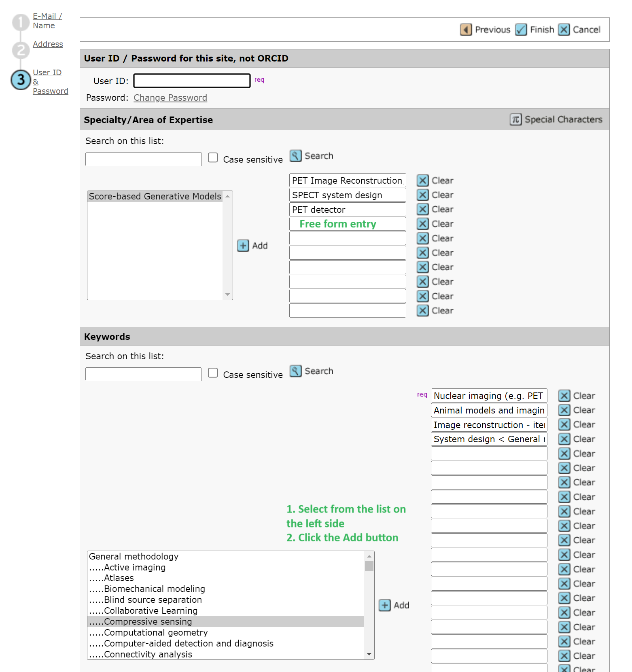Clear the Nuclear imaging keyword entry

pyautogui.click(x=564, y=396)
